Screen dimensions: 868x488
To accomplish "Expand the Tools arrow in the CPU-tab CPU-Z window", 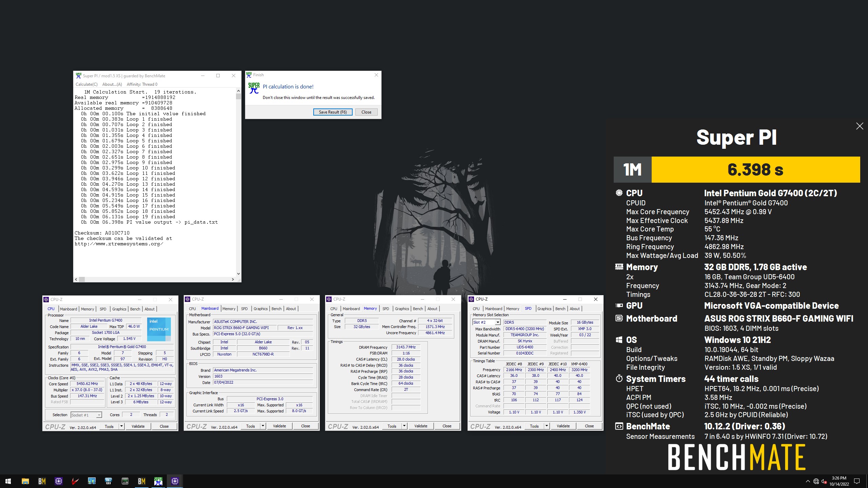I will 121,426.
